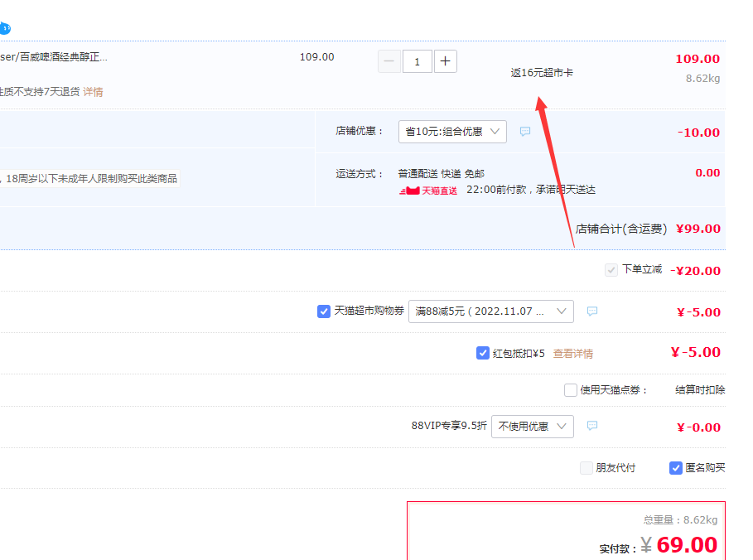Enable the 使用天猫点券 checkbox
This screenshot has width=753, height=560.
(x=571, y=390)
